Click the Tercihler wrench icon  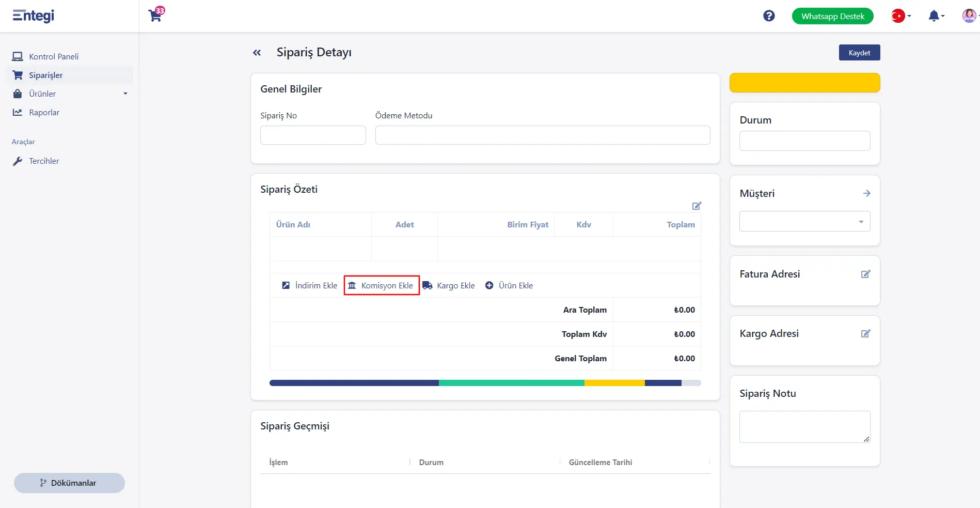coord(18,161)
